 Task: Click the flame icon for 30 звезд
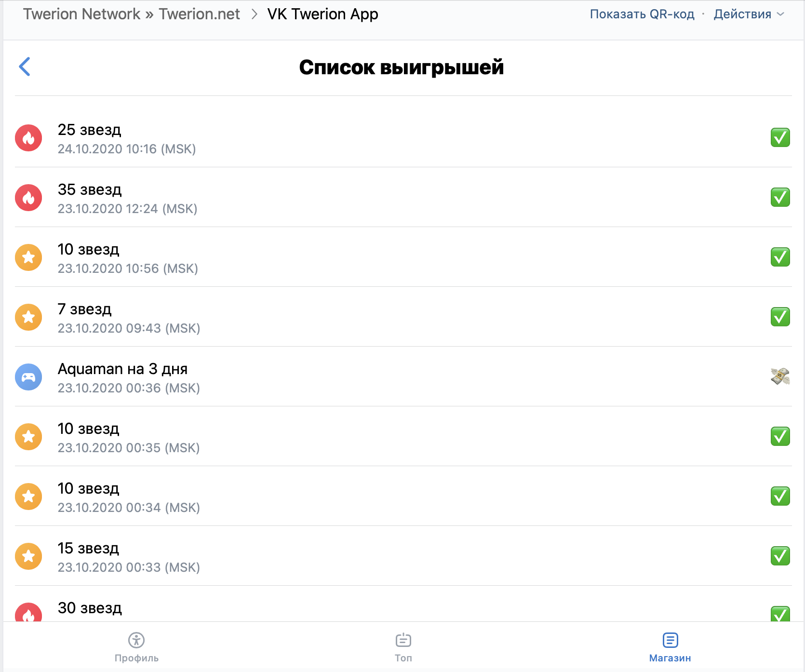[x=28, y=612]
